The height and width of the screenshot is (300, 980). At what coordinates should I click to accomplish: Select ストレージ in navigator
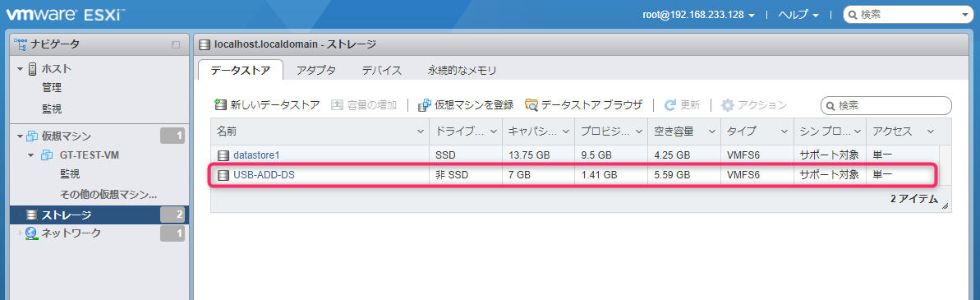tap(100, 215)
